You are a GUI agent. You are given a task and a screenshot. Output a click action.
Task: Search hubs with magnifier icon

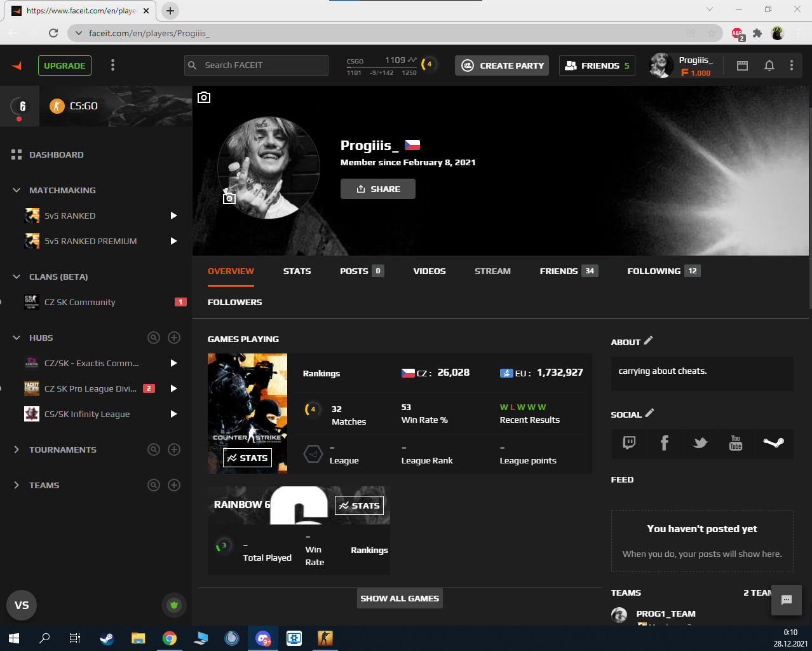click(154, 338)
